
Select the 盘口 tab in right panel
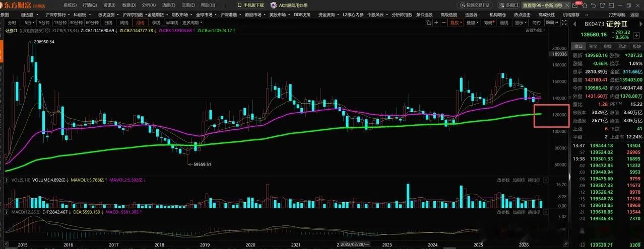579,46
